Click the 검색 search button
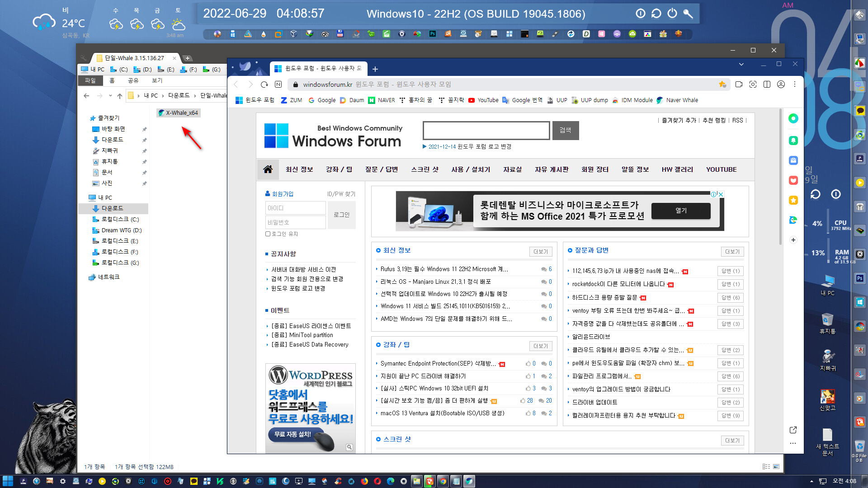 (566, 131)
